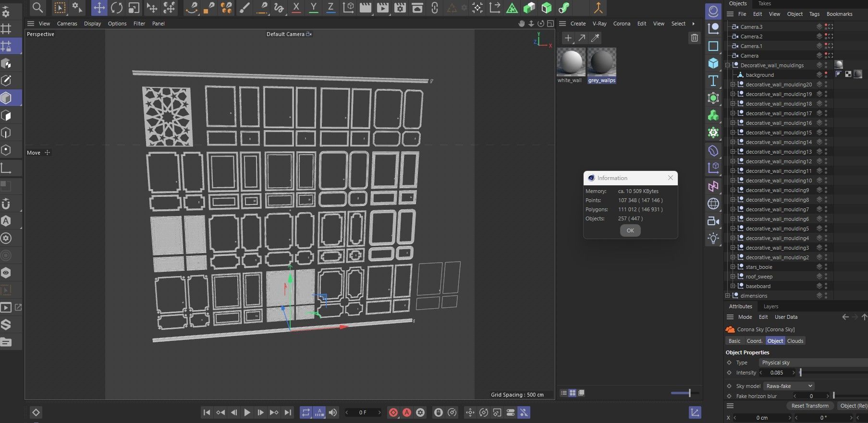
Task: Add a light using the bulb icon
Action: click(713, 238)
